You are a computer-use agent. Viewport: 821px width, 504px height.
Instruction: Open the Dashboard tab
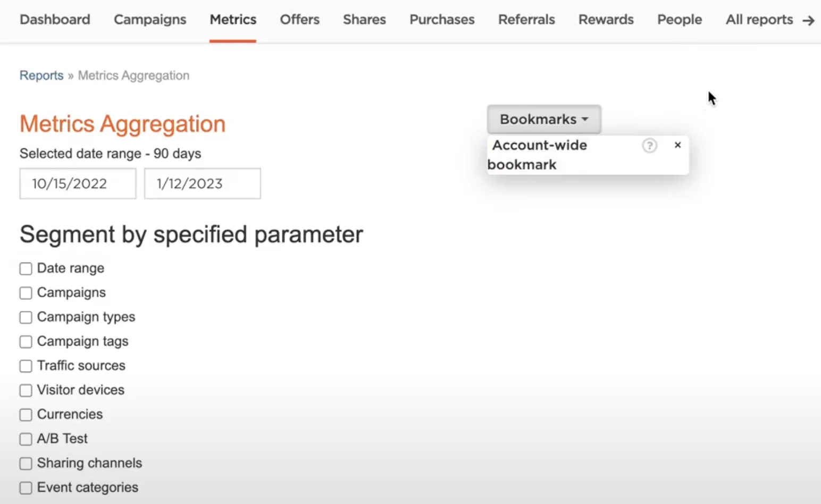55,20
